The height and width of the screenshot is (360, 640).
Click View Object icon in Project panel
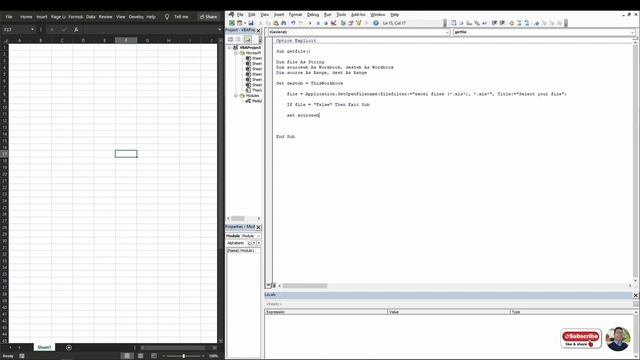239,39
